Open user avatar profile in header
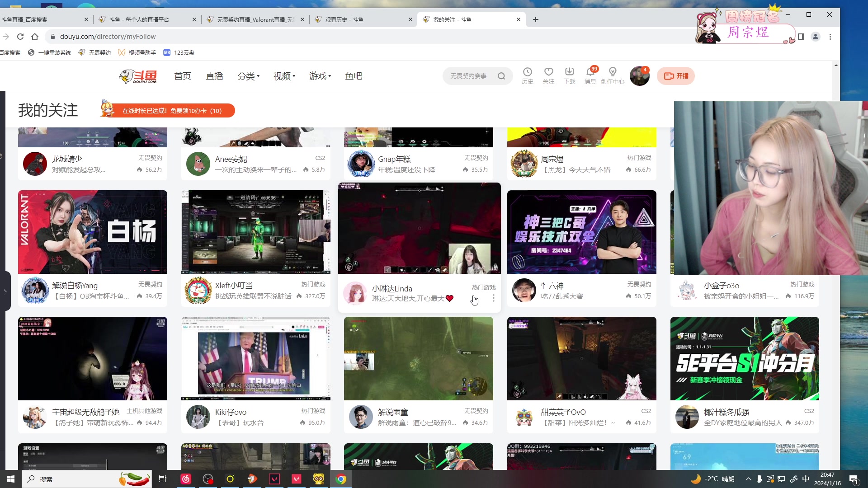This screenshot has height=488, width=868. coord(639,76)
